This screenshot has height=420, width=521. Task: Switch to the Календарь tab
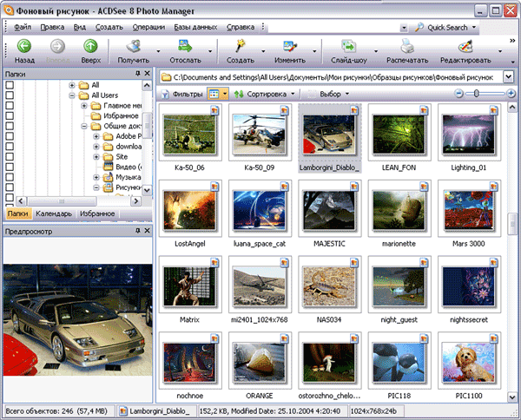point(54,213)
